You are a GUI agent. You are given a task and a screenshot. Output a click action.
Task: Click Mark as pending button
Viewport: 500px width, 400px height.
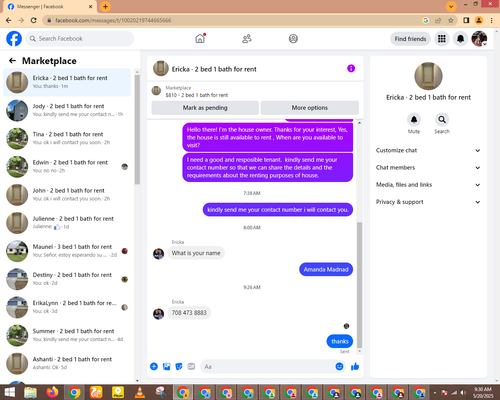[x=205, y=108]
